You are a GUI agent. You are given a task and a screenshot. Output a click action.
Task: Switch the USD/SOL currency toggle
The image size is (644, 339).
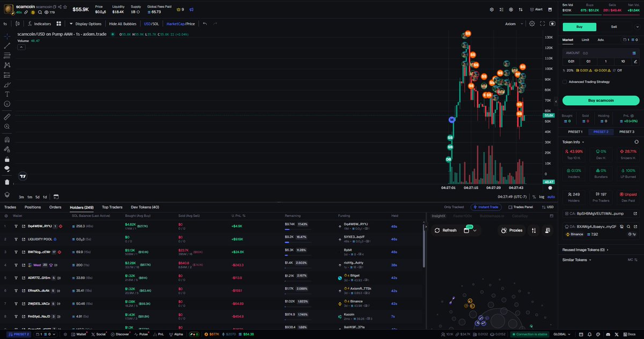tap(151, 24)
